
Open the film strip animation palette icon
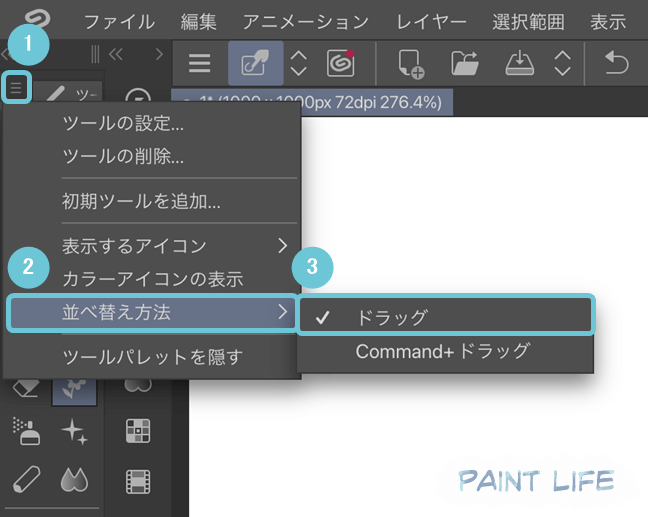click(x=138, y=482)
